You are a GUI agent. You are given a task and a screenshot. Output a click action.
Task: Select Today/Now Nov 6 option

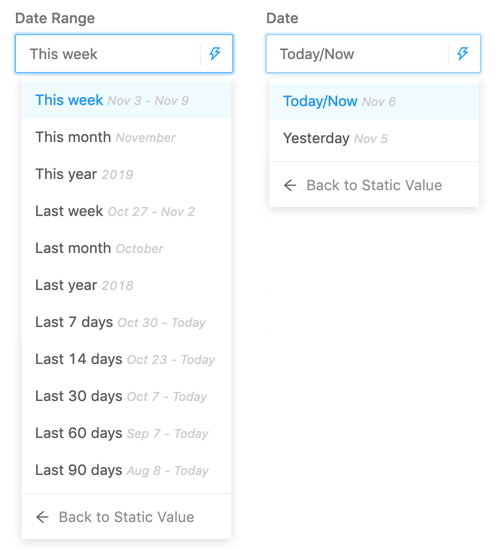point(374,101)
